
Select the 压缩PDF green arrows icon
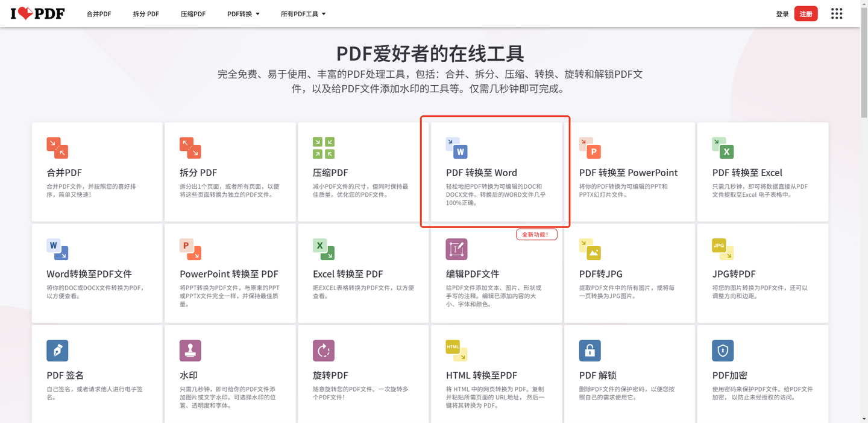click(323, 148)
